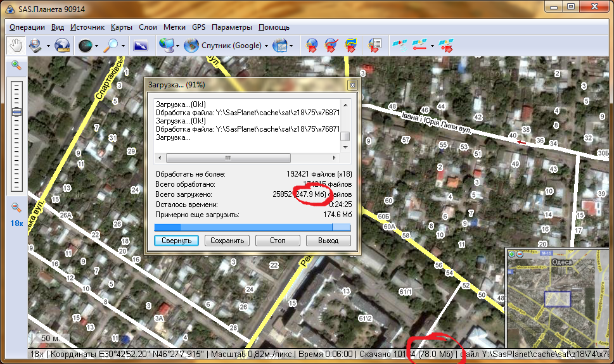Click the Сохранить button
This screenshot has width=614, height=364.
[x=227, y=241]
